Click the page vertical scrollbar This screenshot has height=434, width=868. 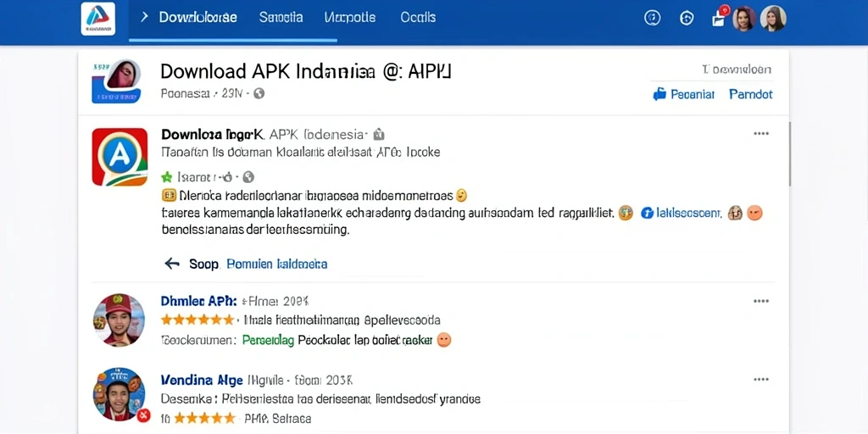coord(790,154)
